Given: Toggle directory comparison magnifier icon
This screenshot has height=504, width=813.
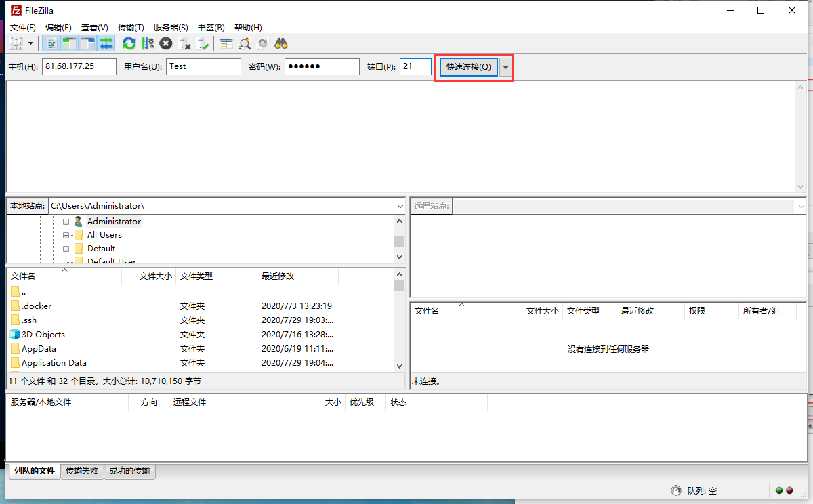Looking at the screenshot, I should tap(245, 43).
